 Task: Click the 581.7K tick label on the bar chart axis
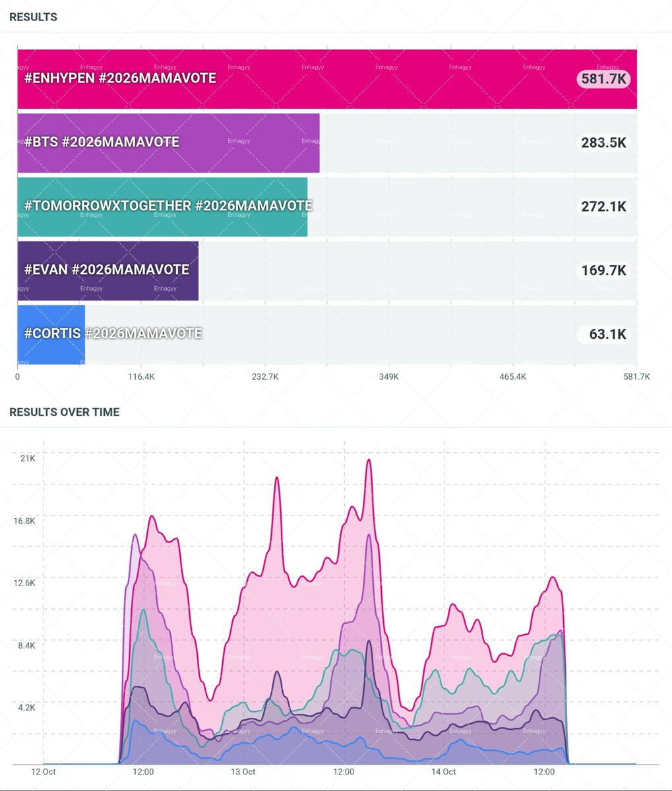pyautogui.click(x=636, y=377)
